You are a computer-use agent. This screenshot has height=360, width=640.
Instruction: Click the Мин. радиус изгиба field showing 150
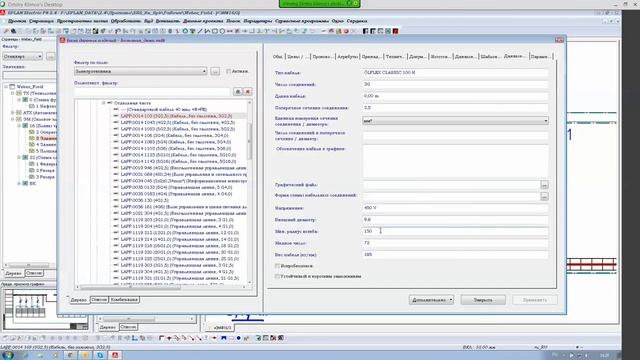(x=455, y=231)
